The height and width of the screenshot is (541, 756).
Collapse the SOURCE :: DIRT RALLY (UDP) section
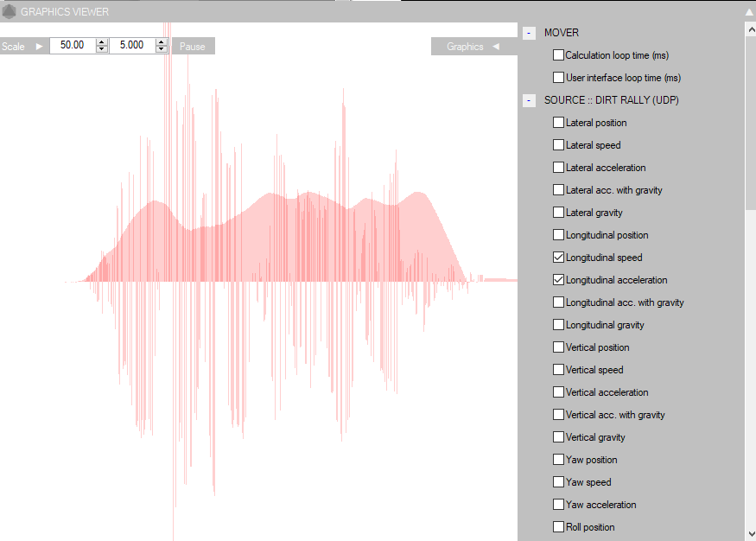click(529, 100)
